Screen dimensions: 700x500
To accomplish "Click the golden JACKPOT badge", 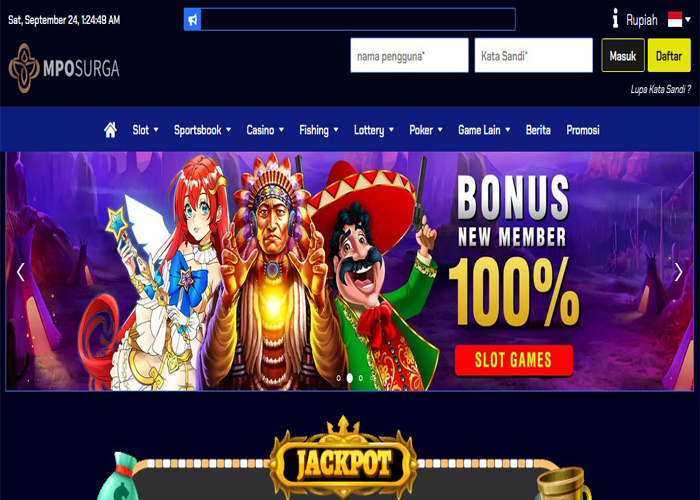I will click(x=343, y=462).
